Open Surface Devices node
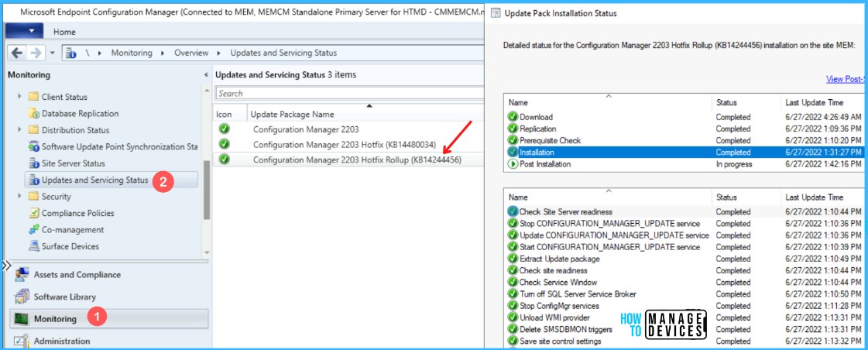This screenshot has height=350, width=868. 70,246
